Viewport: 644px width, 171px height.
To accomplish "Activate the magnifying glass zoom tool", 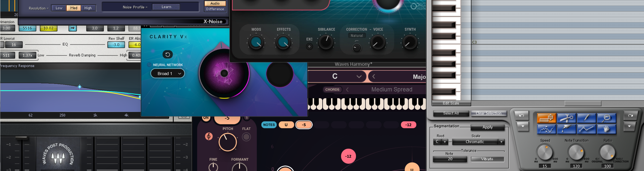I will (607, 118).
